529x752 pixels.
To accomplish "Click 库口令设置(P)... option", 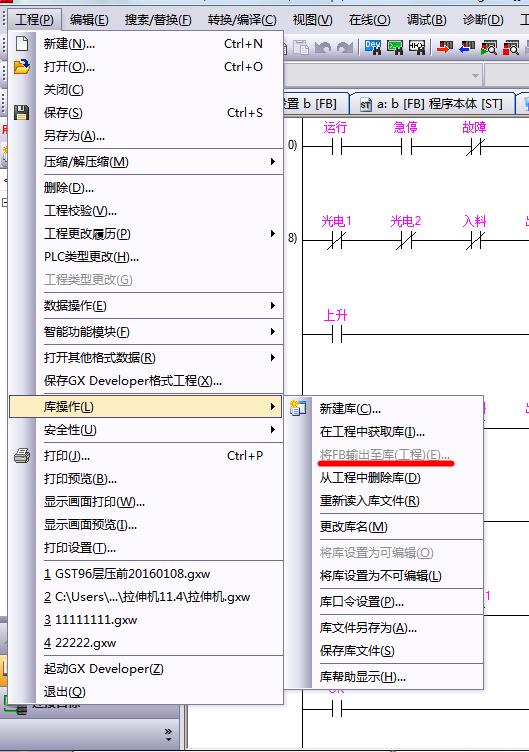I will 362,601.
